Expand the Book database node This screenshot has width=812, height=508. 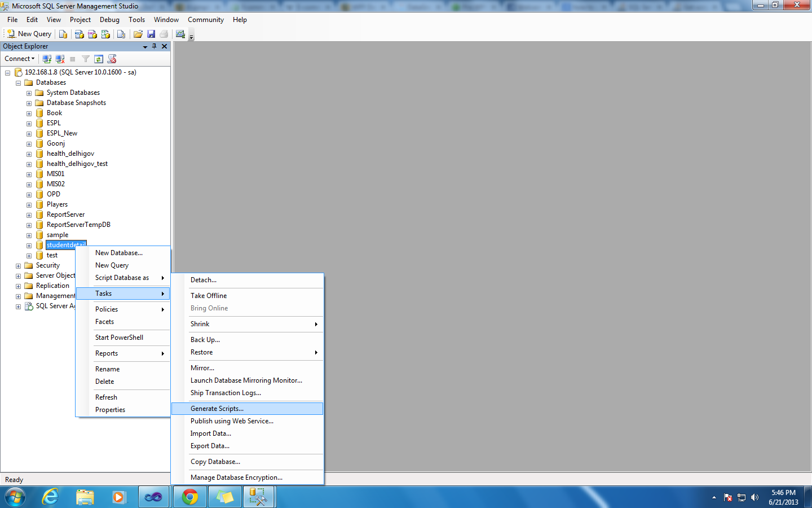tap(29, 113)
